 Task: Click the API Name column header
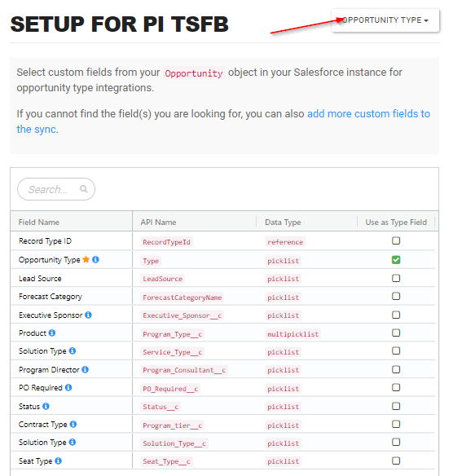(158, 223)
